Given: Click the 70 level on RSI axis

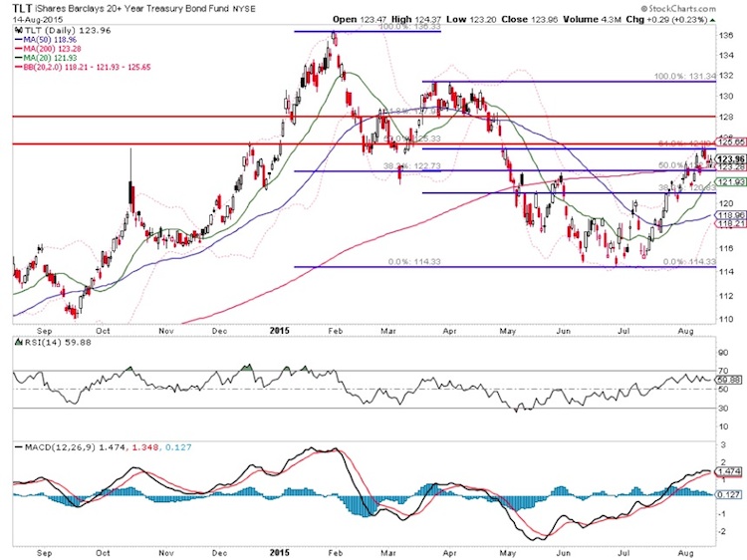Looking at the screenshot, I should point(724,371).
